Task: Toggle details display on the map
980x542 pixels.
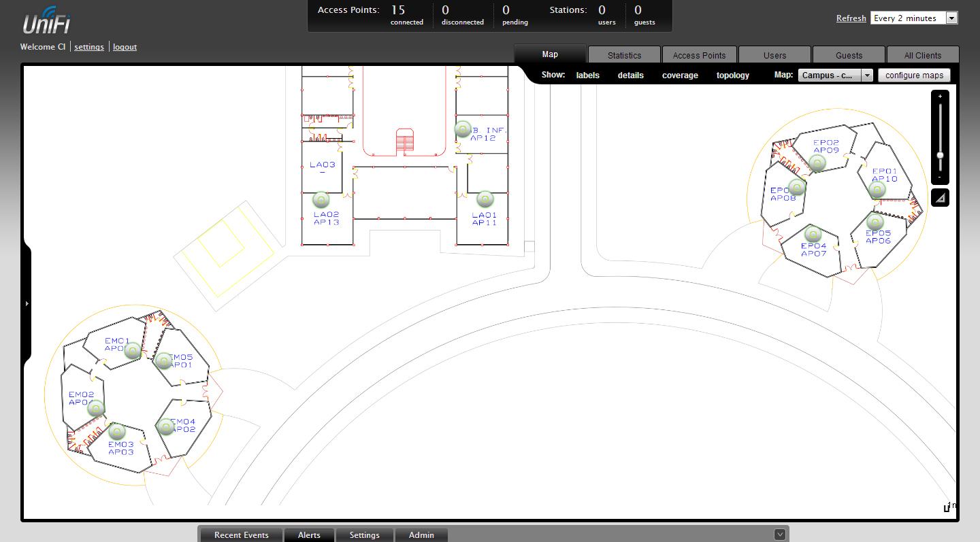Action: 631,75
